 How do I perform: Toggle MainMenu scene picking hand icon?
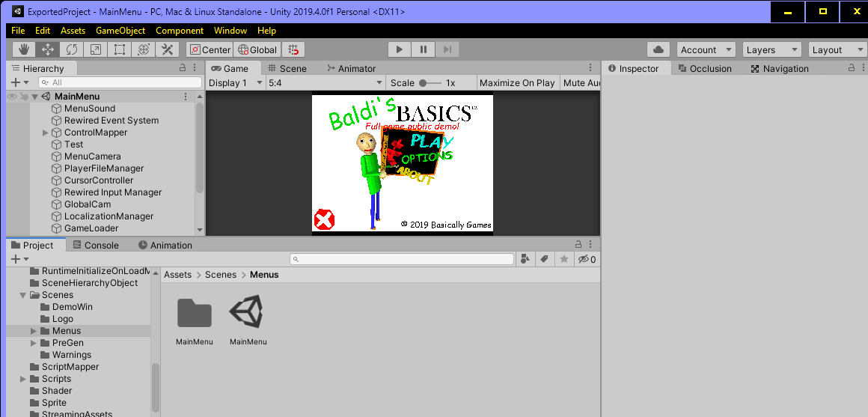[x=23, y=97]
